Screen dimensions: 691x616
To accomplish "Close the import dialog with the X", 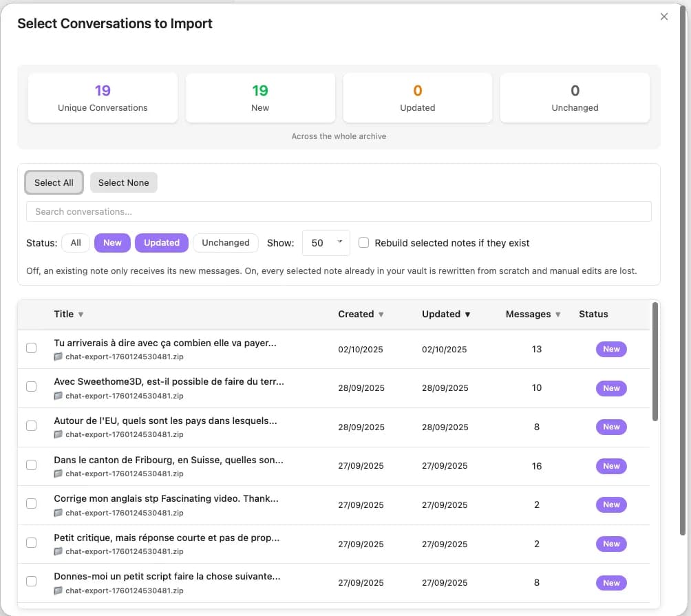I will pyautogui.click(x=663, y=17).
